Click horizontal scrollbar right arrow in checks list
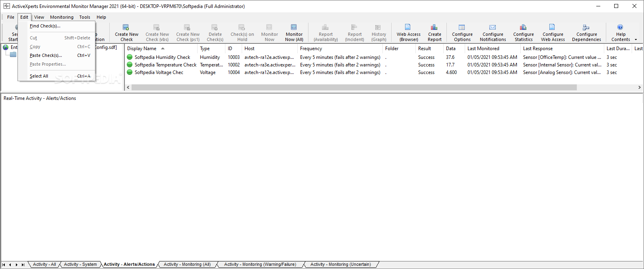This screenshot has width=644, height=269. pyautogui.click(x=639, y=87)
